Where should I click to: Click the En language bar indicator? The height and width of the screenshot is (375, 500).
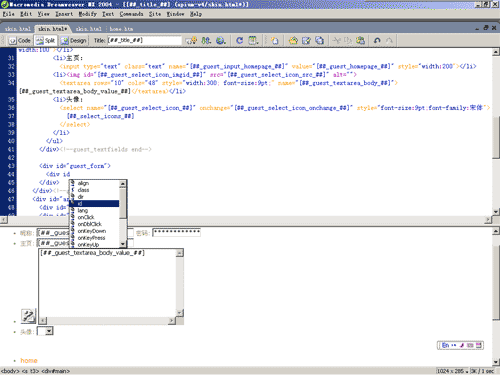[x=446, y=345]
